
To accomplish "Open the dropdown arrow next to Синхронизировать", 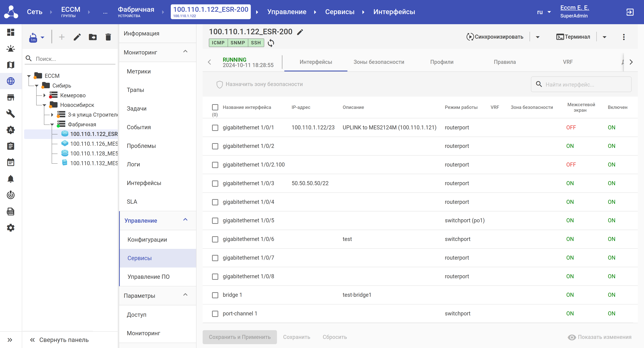I will (x=538, y=37).
